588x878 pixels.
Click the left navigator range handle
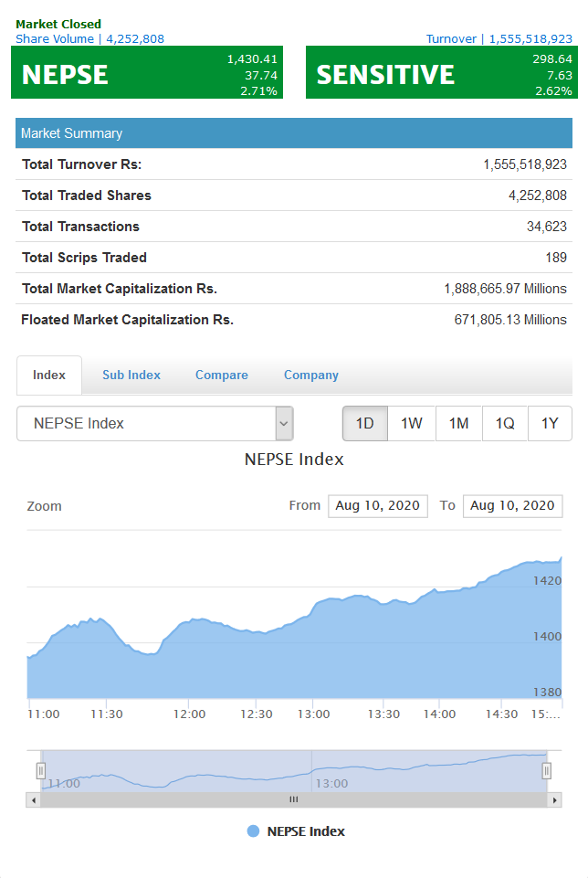coord(41,771)
